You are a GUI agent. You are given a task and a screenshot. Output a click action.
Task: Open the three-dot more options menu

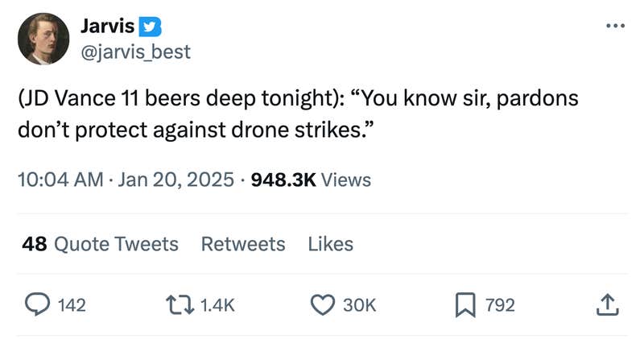[x=615, y=26]
